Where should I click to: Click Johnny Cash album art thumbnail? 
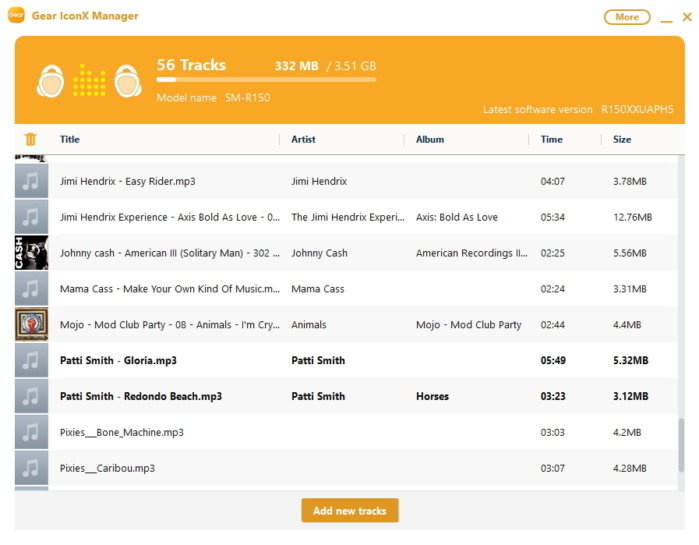tap(31, 253)
